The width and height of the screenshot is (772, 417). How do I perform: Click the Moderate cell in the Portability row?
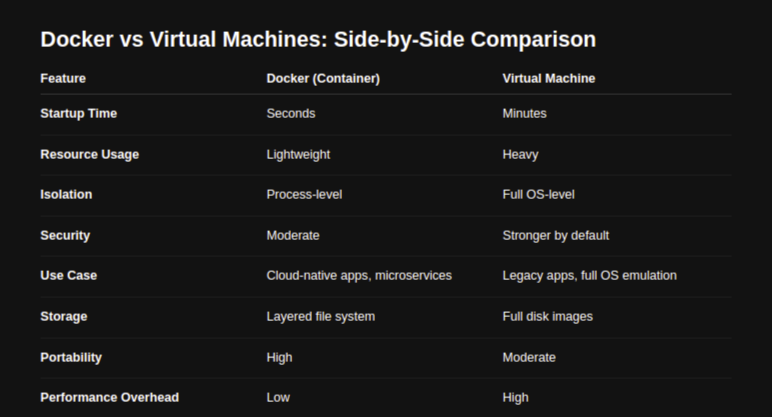529,357
